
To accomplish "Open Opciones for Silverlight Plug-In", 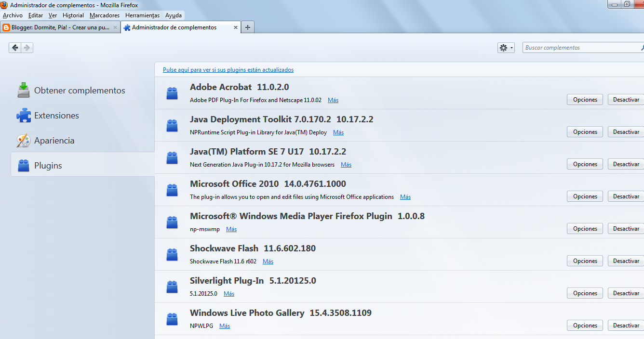I will (x=585, y=293).
